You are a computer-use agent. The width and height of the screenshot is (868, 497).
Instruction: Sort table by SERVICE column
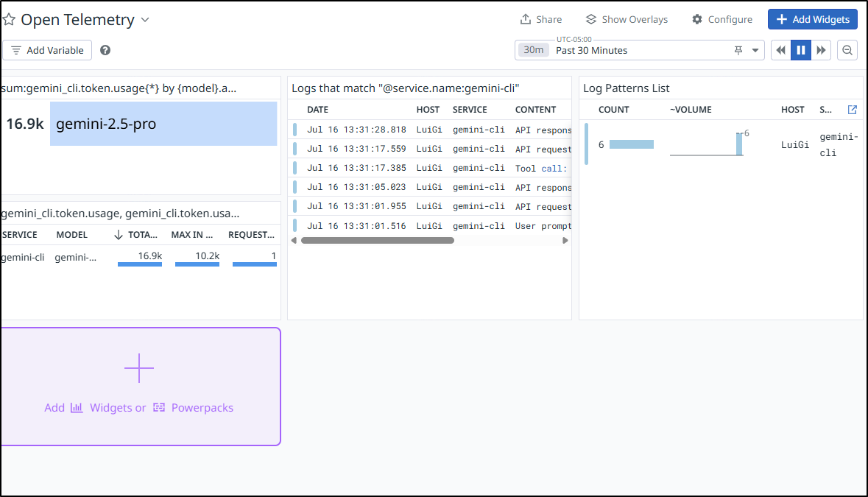pos(20,235)
